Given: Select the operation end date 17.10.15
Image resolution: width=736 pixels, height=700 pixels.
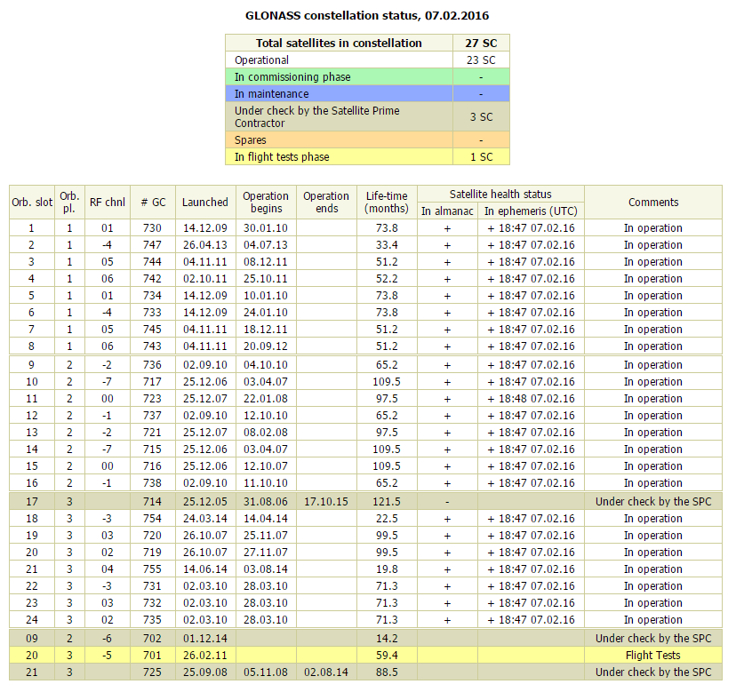Looking at the screenshot, I should coord(326,502).
